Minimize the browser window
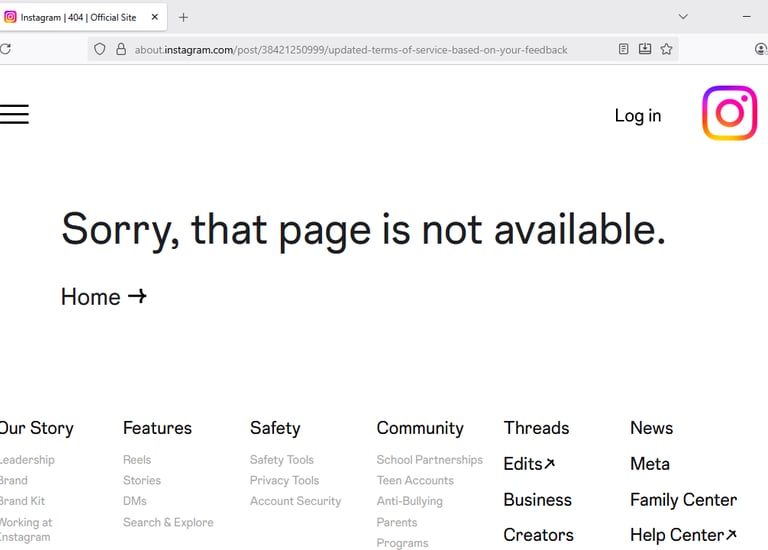 point(746,17)
